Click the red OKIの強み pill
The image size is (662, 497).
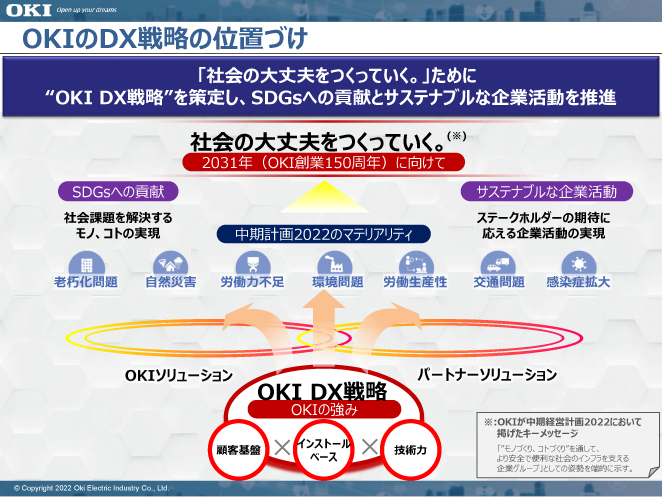click(324, 410)
